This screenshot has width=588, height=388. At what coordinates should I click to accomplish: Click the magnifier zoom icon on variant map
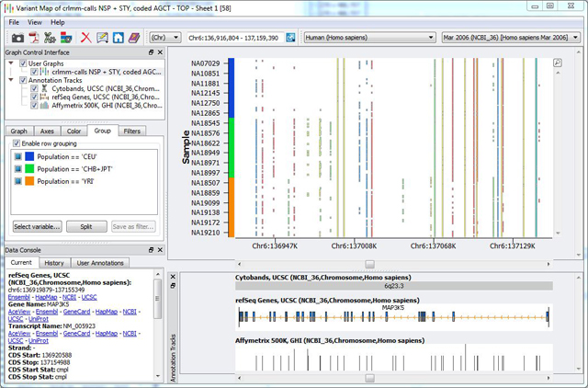(558, 63)
